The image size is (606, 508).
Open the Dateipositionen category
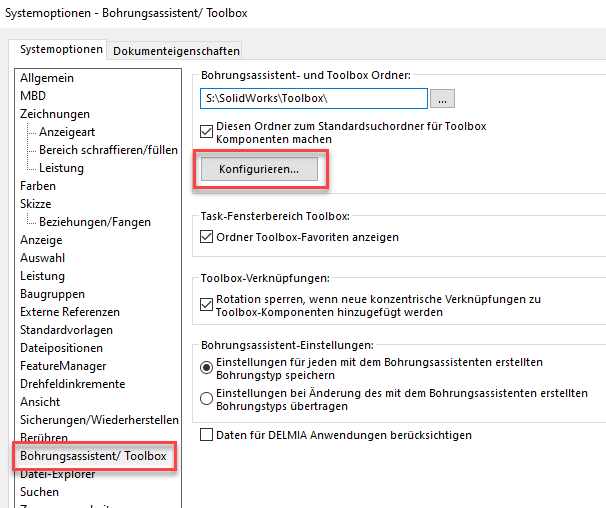point(61,348)
